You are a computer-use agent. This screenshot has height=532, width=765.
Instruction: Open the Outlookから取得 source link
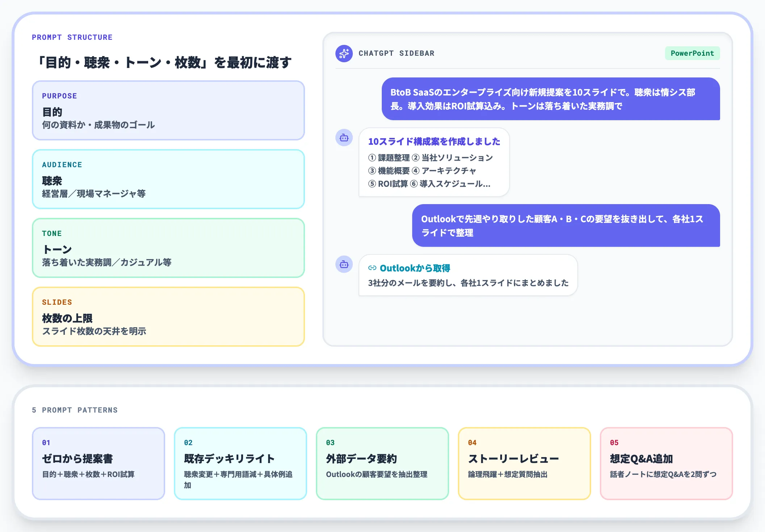click(415, 268)
